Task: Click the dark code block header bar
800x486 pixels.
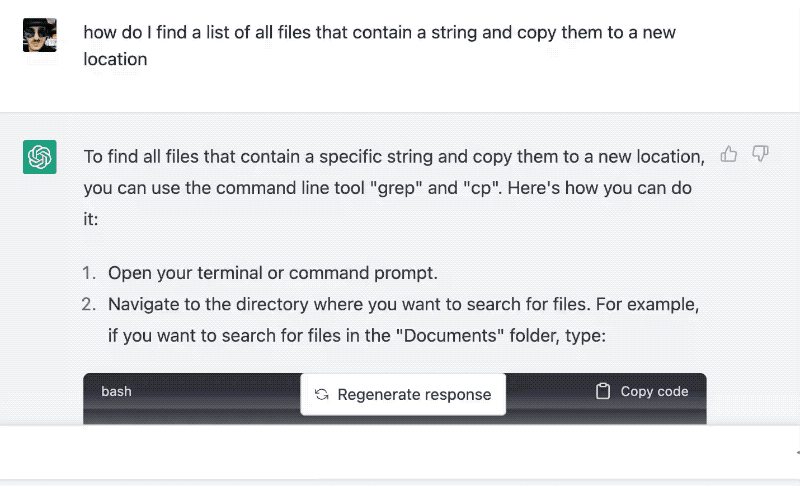Action: (395, 398)
